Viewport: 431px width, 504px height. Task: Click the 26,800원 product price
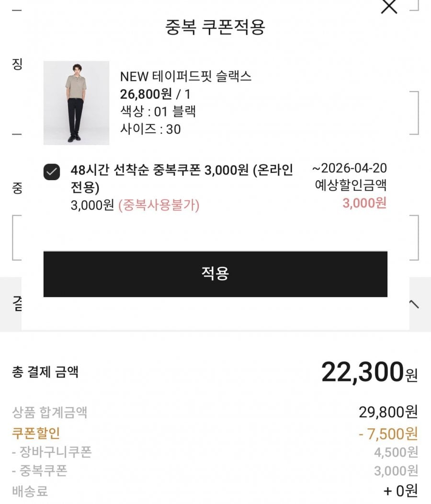click(x=146, y=94)
